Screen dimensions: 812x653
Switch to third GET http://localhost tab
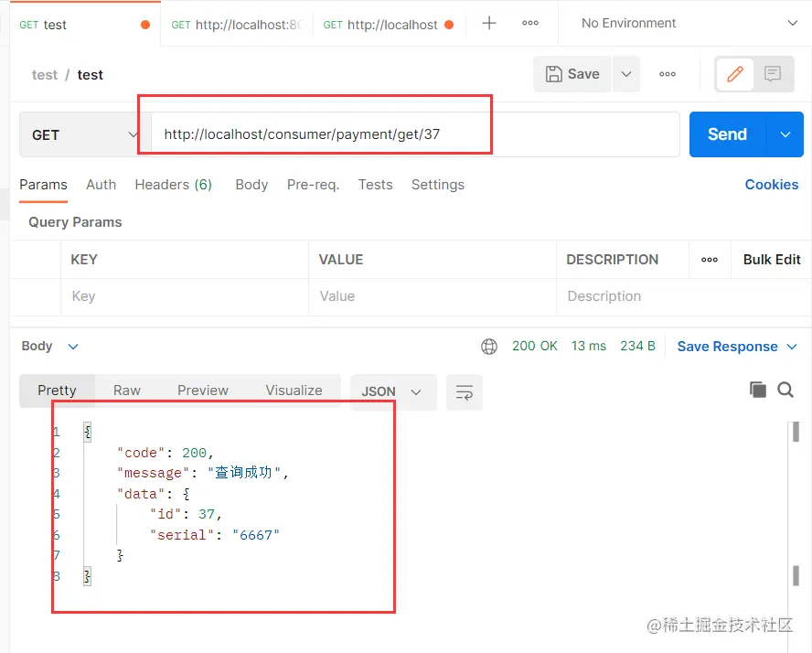click(389, 25)
